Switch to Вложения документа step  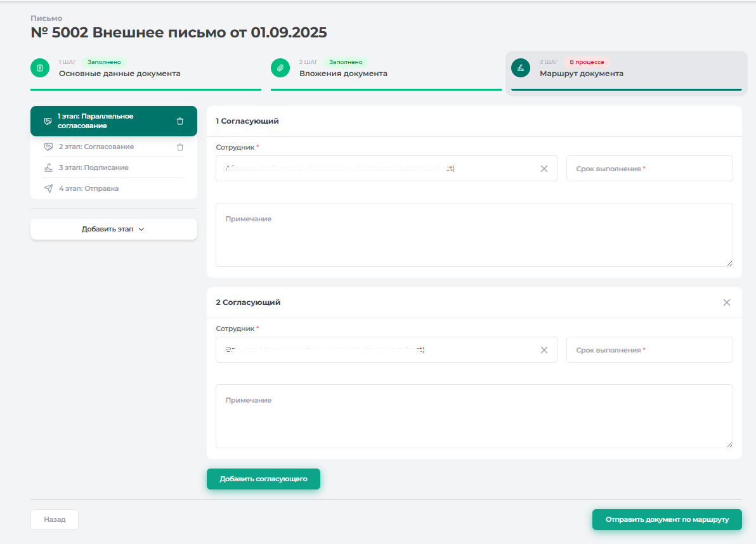pyautogui.click(x=343, y=74)
